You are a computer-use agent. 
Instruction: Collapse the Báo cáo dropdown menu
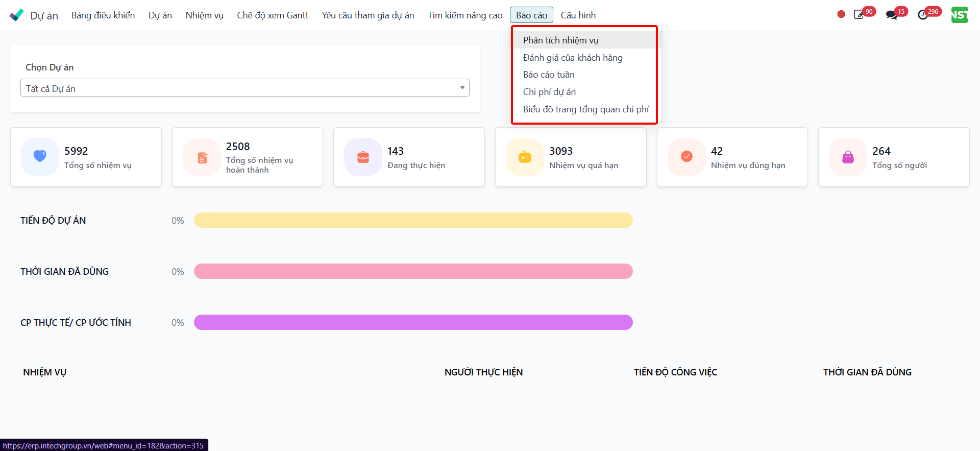pyautogui.click(x=531, y=15)
